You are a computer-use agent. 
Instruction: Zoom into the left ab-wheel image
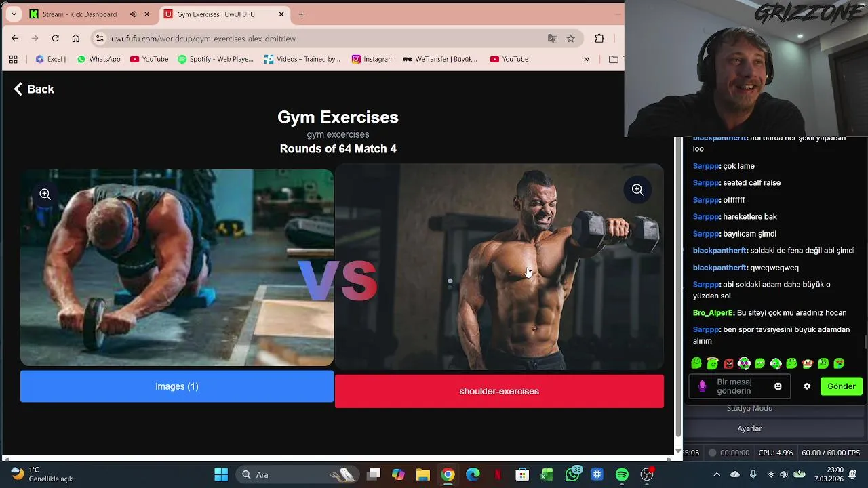pyautogui.click(x=45, y=195)
